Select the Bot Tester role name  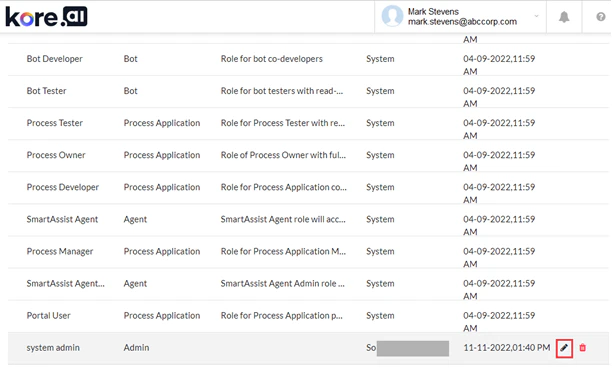46,91
